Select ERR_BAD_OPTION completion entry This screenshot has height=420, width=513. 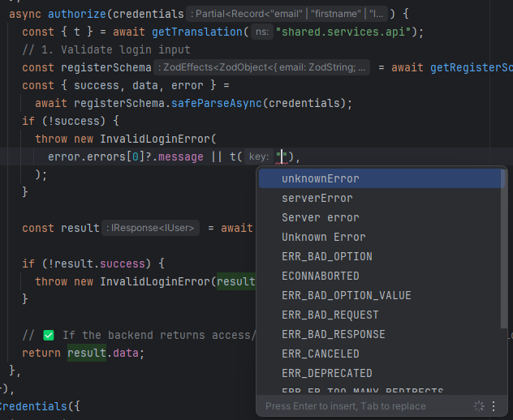(x=380, y=256)
